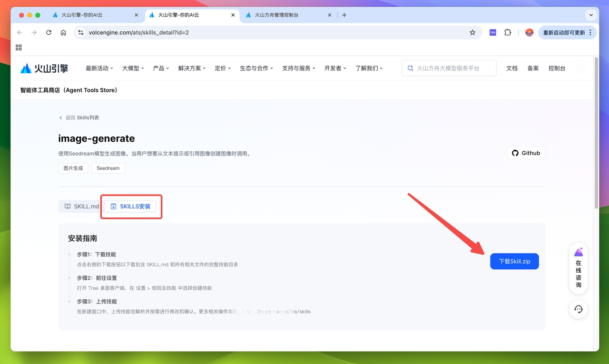Toggle the 图片生成 tag
609x364 pixels.
click(73, 168)
